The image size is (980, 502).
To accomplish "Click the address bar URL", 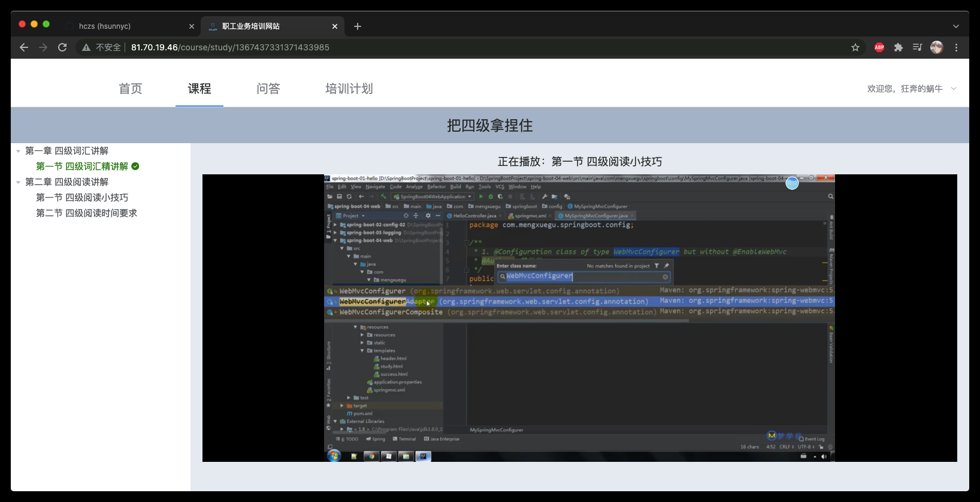I will 230,47.
